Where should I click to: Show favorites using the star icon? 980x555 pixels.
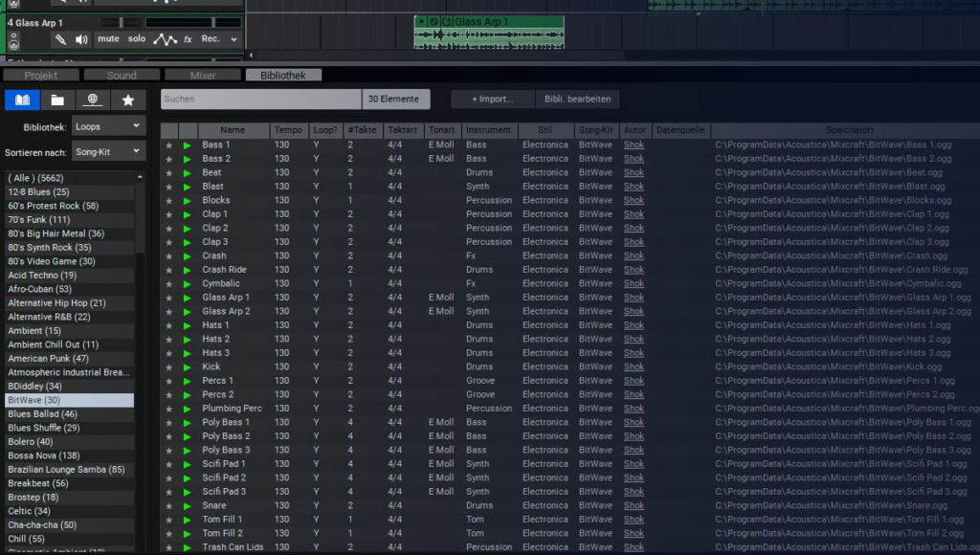pos(128,100)
